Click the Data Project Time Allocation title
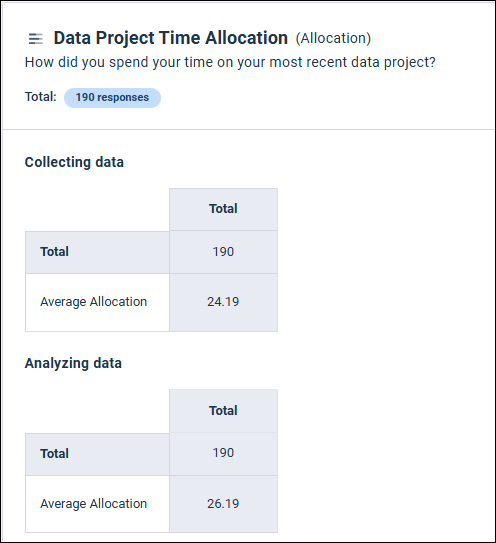Screen dimensions: 496x543 point(170,38)
